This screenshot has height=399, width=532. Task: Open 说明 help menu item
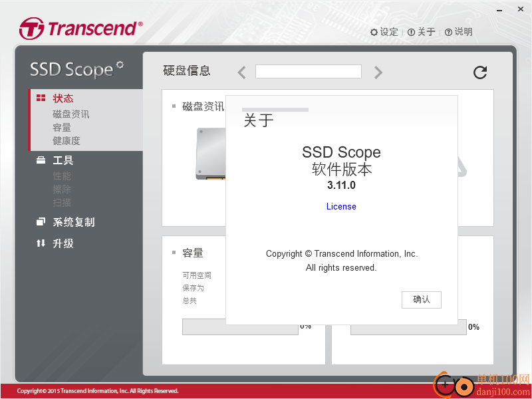[x=458, y=32]
